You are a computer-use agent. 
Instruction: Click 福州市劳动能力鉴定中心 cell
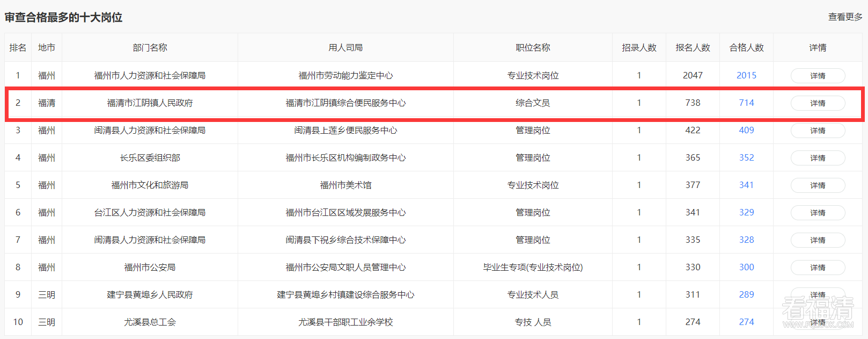coord(345,75)
